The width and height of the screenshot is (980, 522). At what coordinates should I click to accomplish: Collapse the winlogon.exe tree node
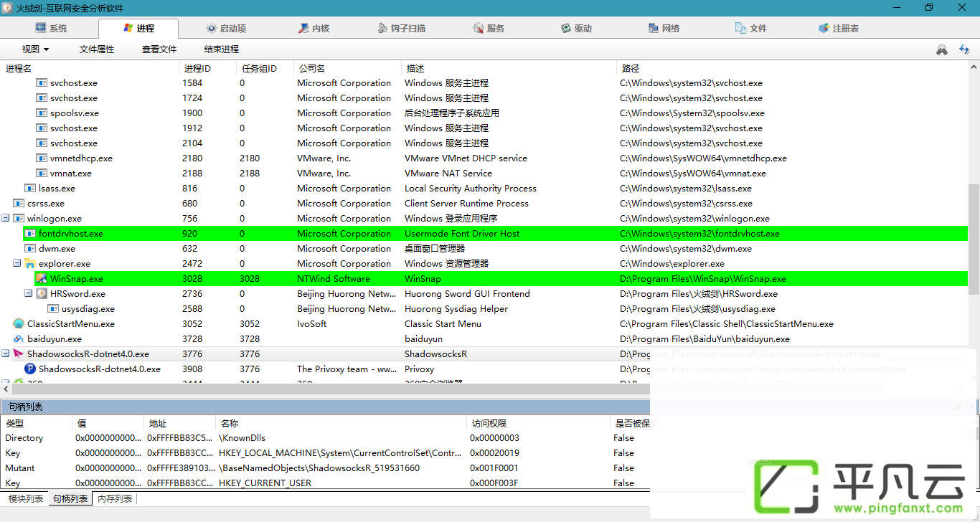6,218
